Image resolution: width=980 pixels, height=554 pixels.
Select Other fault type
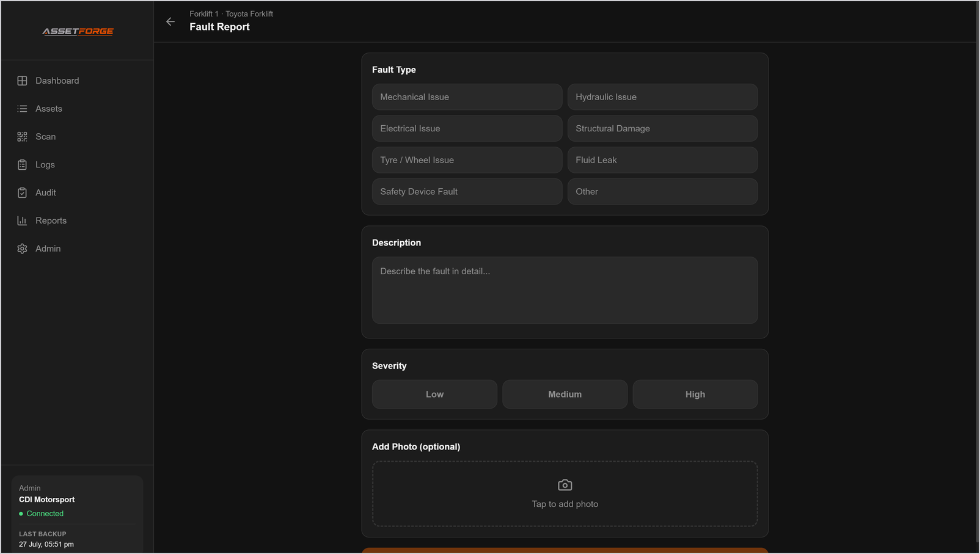663,192
